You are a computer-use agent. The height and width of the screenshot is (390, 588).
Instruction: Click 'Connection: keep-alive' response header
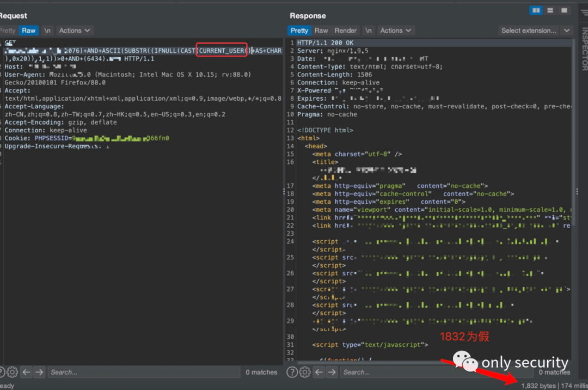[338, 82]
